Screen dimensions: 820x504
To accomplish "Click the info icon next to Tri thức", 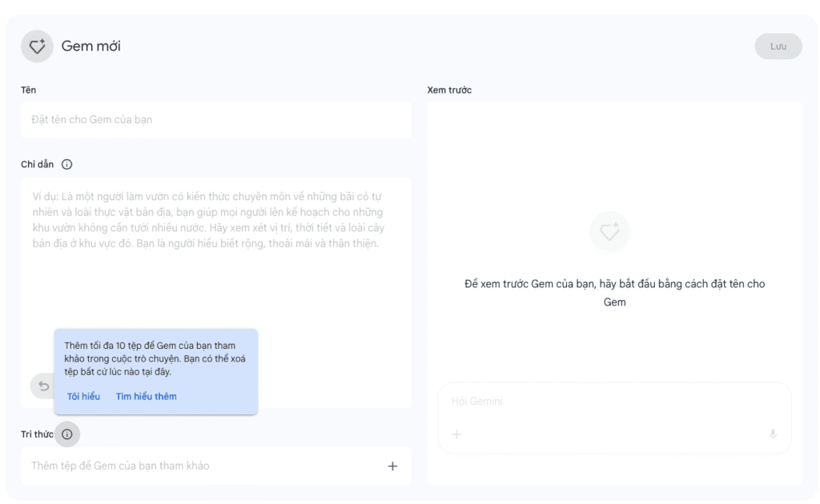I will 67,434.
